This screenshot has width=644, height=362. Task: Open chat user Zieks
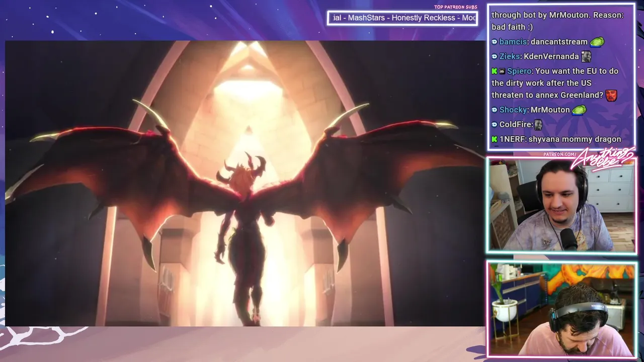click(x=509, y=57)
